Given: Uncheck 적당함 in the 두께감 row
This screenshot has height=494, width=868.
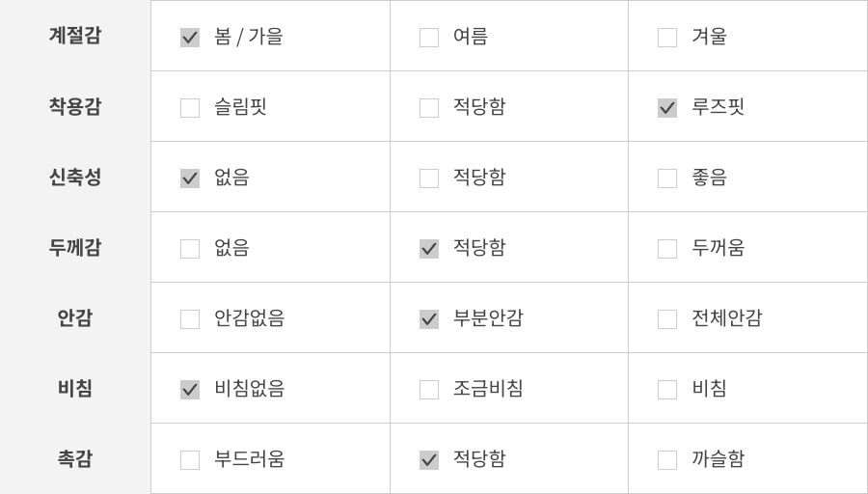Looking at the screenshot, I should point(429,249).
